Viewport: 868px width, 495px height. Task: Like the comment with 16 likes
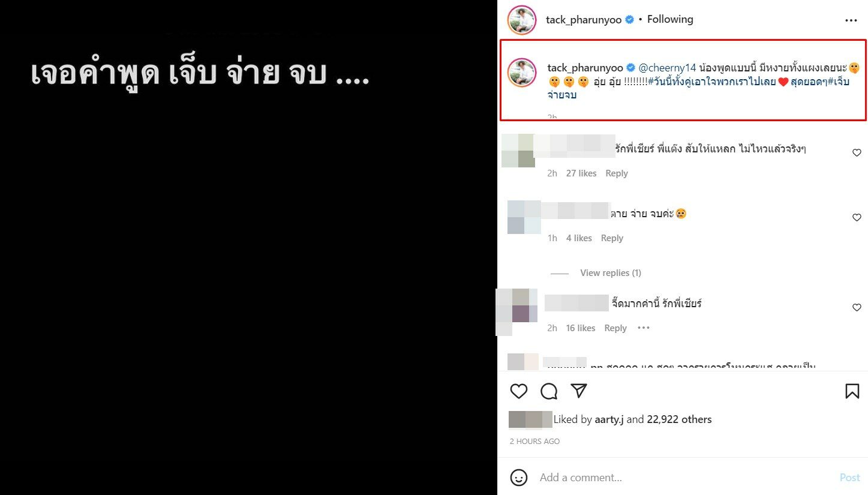coord(857,307)
